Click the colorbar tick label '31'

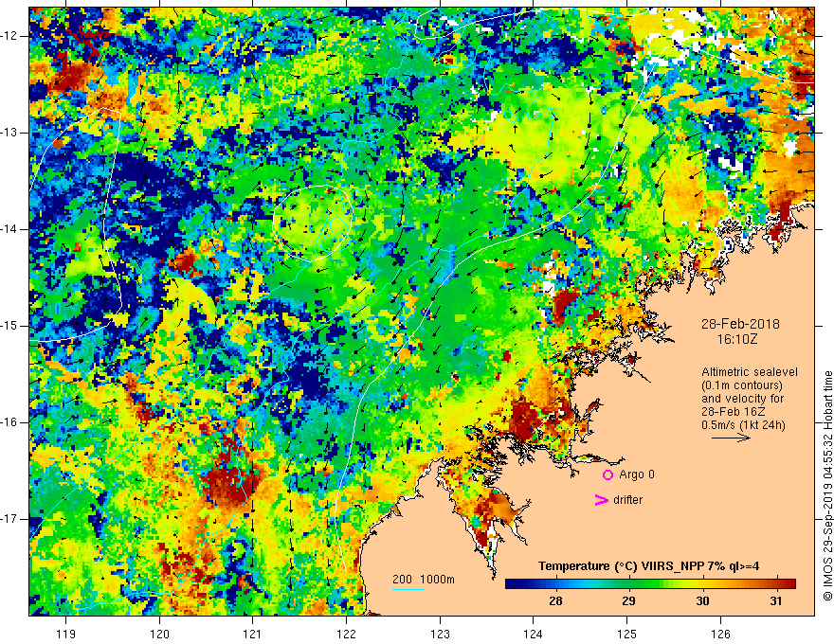click(x=776, y=601)
